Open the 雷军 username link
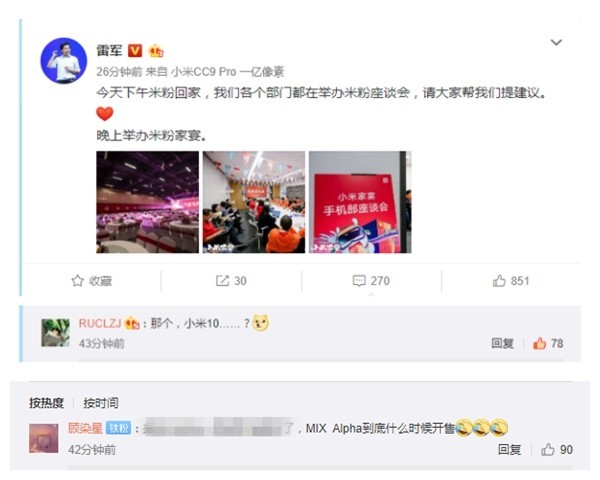This screenshot has width=600, height=480. pyautogui.click(x=109, y=51)
